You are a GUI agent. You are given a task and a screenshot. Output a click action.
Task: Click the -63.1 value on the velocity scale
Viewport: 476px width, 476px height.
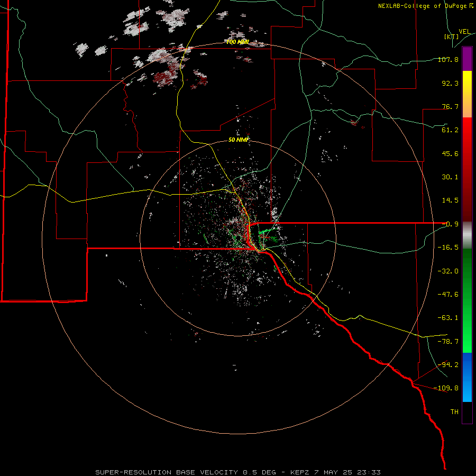(448, 318)
